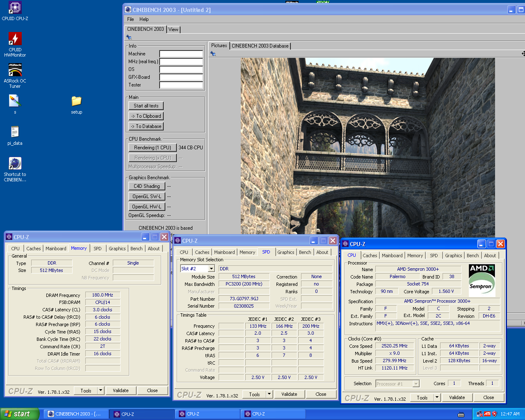
Task: Open the CPUID CPU-Z desktop icon
Action: pos(15,11)
